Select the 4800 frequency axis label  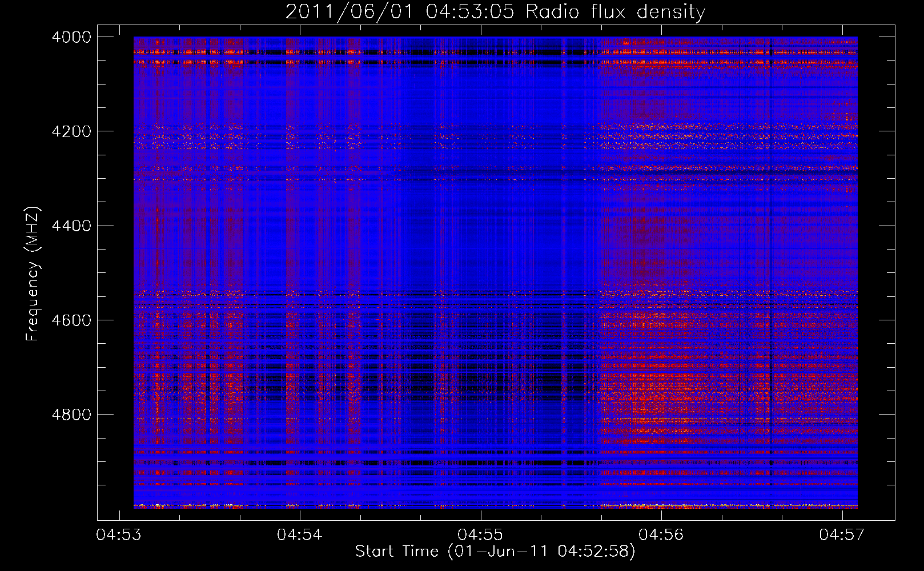tap(71, 415)
